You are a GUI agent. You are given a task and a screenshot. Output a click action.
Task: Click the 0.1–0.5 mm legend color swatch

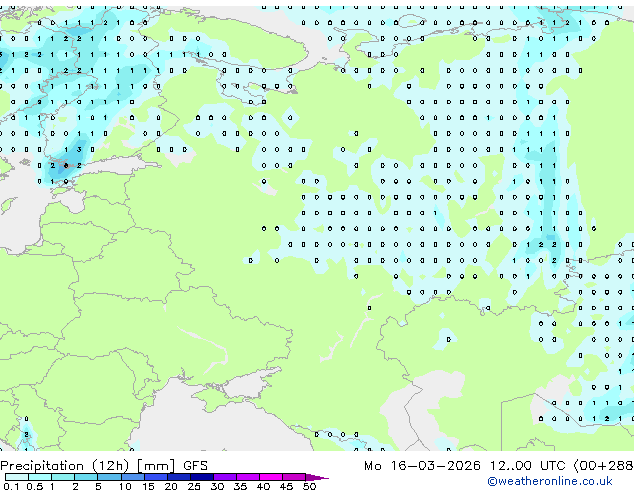tap(17, 477)
